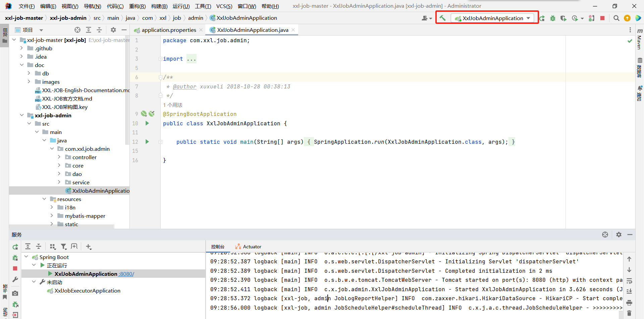The width and height of the screenshot is (644, 319).
Task: Hide the Services panel
Action: point(630,235)
